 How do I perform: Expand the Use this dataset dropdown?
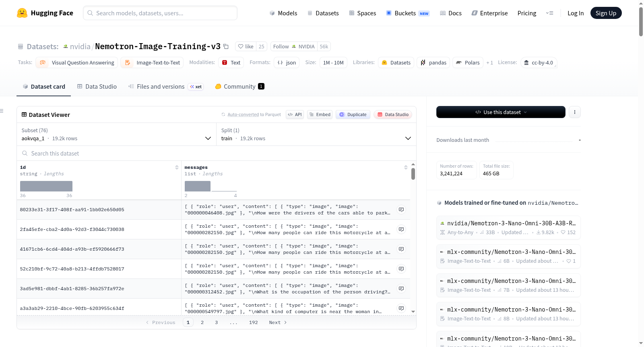[501, 112]
